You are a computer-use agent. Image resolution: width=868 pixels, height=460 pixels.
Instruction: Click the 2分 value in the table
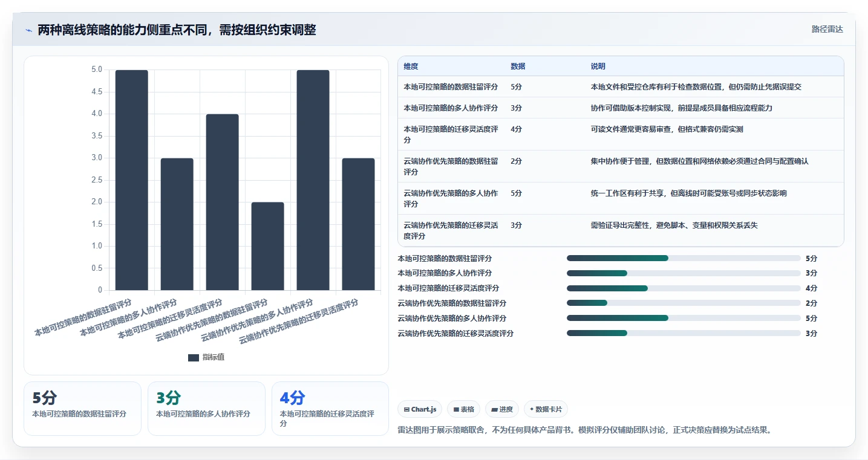click(516, 161)
